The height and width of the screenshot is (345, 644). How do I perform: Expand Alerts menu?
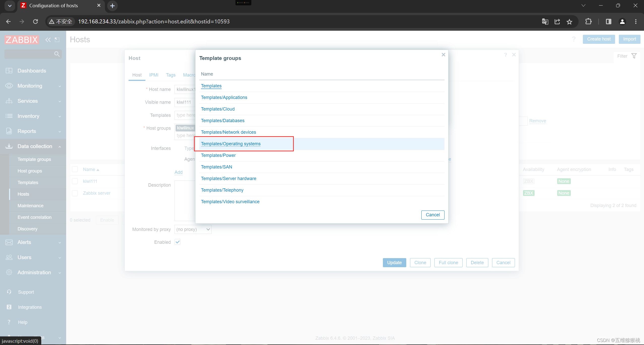click(x=33, y=242)
